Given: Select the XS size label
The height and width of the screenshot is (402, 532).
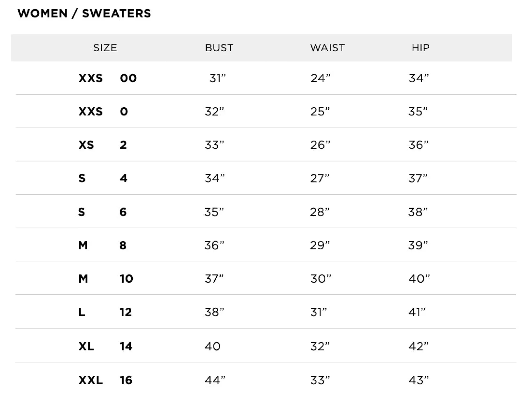Looking at the screenshot, I should click(86, 145).
